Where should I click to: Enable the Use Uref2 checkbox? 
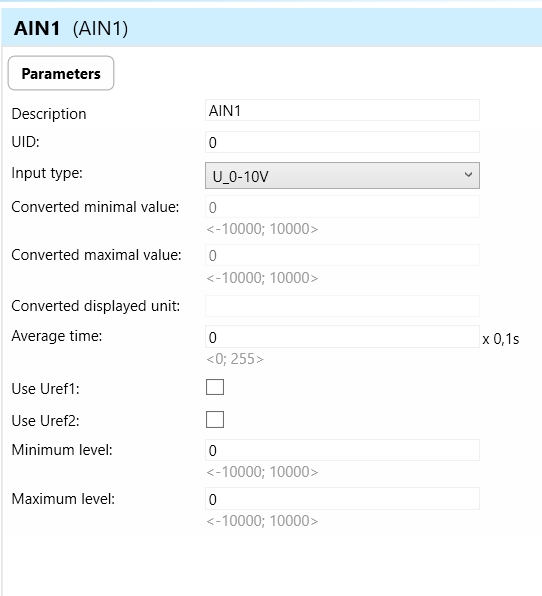tap(215, 420)
